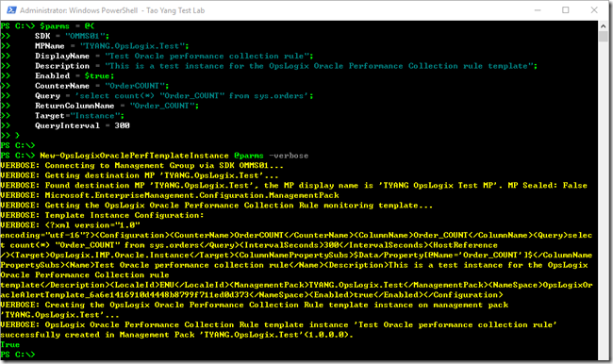
Task: Click 'Microsoft.EnterpriseManagement.Configuration.ManagementPack' line
Action: coord(170,195)
